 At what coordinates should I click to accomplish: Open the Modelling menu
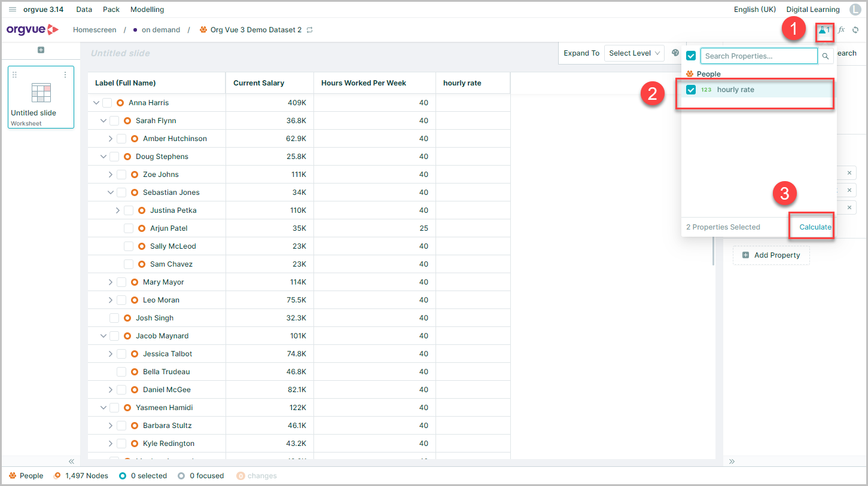pyautogui.click(x=147, y=10)
